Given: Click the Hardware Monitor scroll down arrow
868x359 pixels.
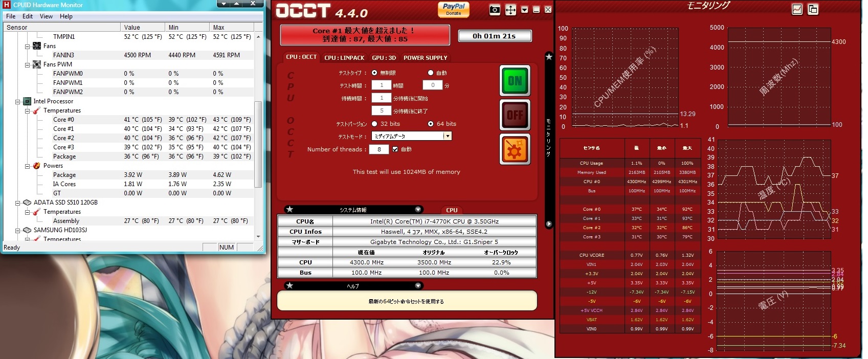Looking at the screenshot, I should 258,236.
